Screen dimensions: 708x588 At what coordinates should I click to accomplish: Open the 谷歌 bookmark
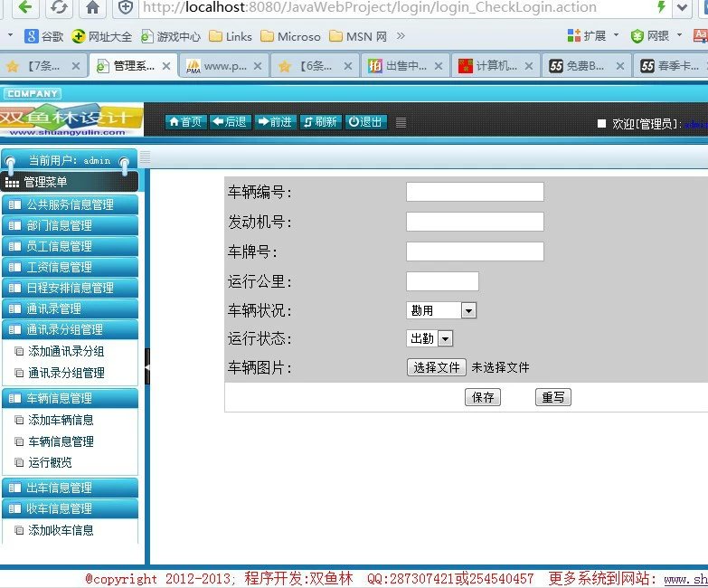click(43, 36)
